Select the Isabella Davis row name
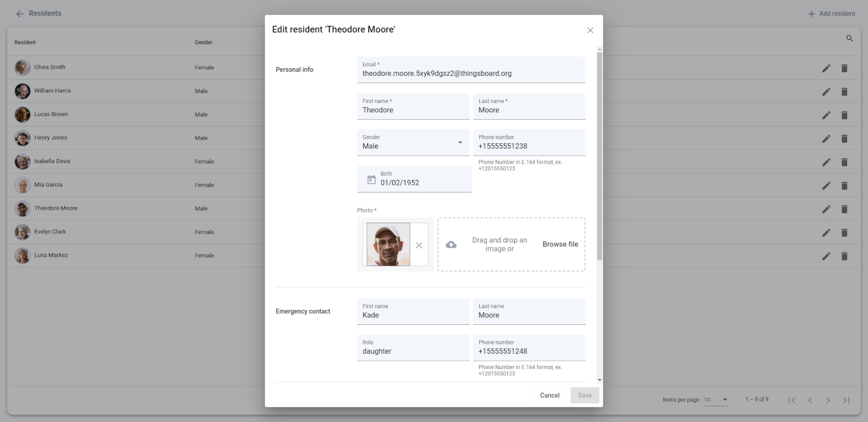 [x=52, y=161]
